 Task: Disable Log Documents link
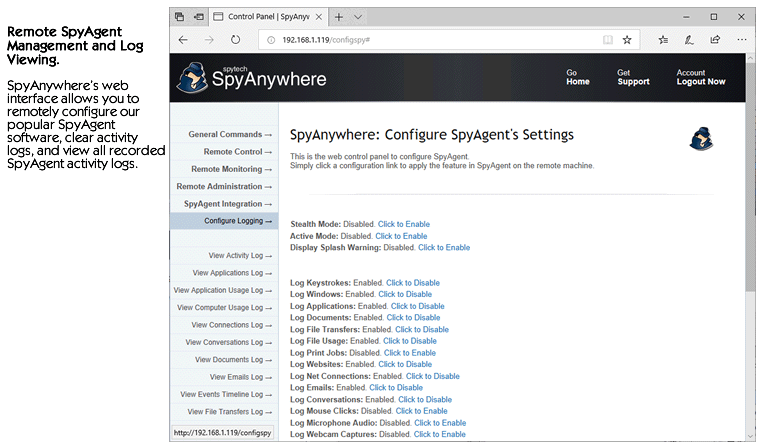click(414, 318)
